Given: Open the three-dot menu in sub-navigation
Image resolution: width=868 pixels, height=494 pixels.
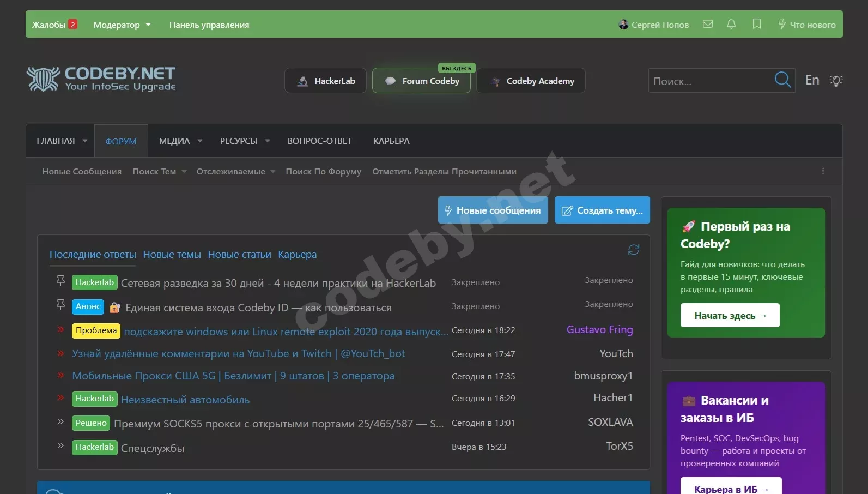Looking at the screenshot, I should [x=823, y=171].
